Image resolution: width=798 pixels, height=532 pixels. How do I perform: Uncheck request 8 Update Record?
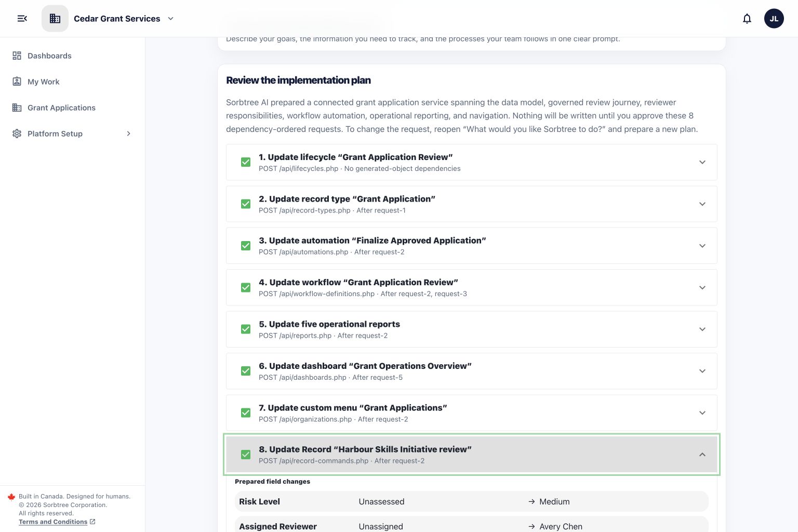pyautogui.click(x=246, y=455)
